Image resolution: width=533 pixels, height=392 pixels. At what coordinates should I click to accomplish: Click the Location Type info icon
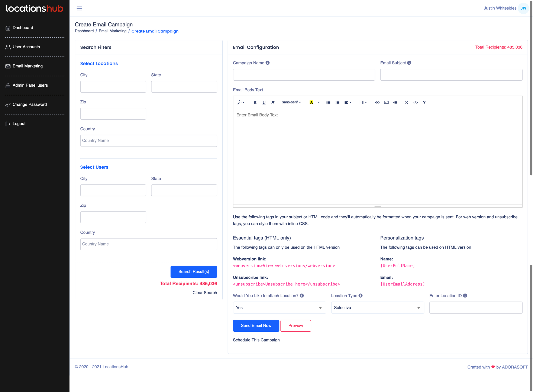coord(361,296)
